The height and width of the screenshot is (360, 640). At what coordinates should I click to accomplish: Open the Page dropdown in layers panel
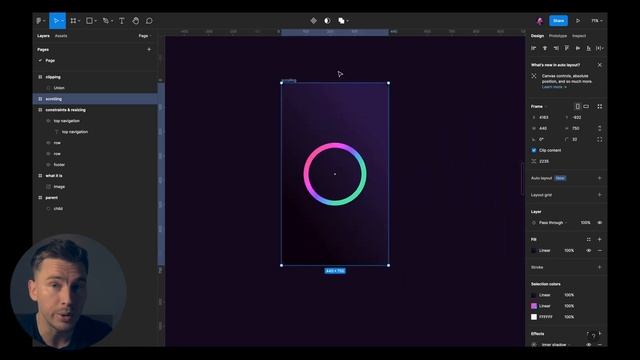tap(144, 36)
